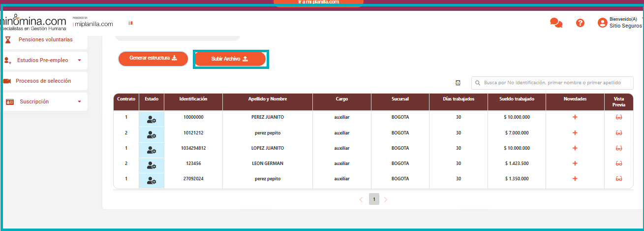Click the Generar estructura button
The width and height of the screenshot is (644, 231).
pos(153,59)
